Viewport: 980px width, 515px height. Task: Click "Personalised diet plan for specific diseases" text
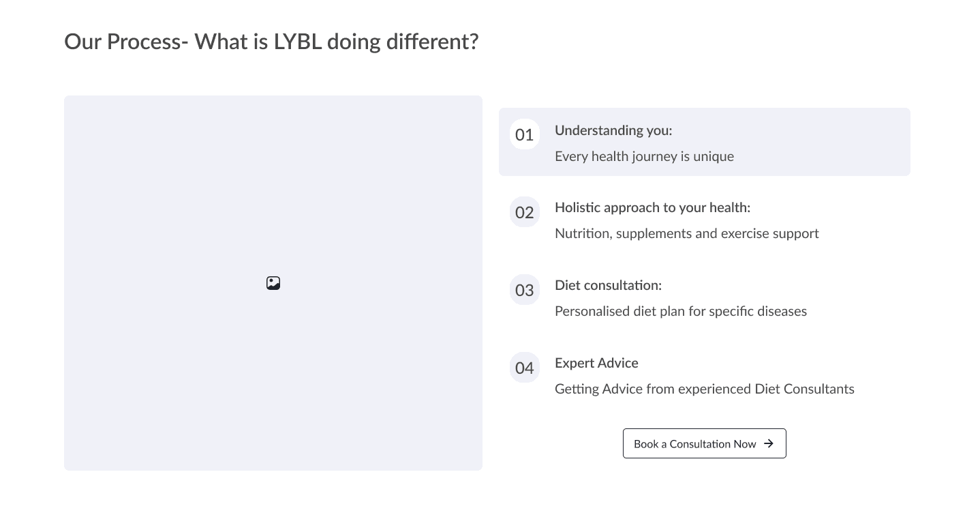point(680,311)
